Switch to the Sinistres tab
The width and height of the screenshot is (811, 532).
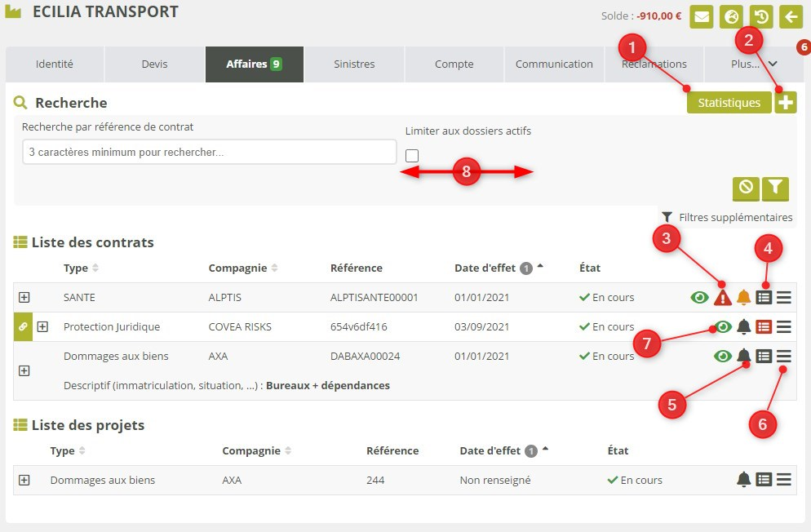click(354, 64)
